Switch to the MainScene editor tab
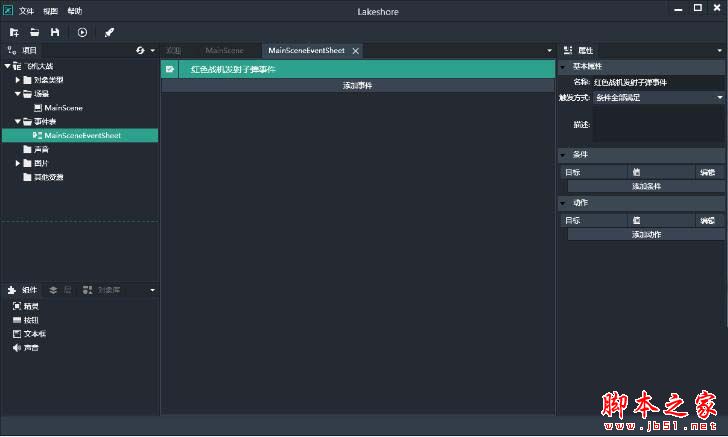The width and height of the screenshot is (728, 437). click(224, 50)
